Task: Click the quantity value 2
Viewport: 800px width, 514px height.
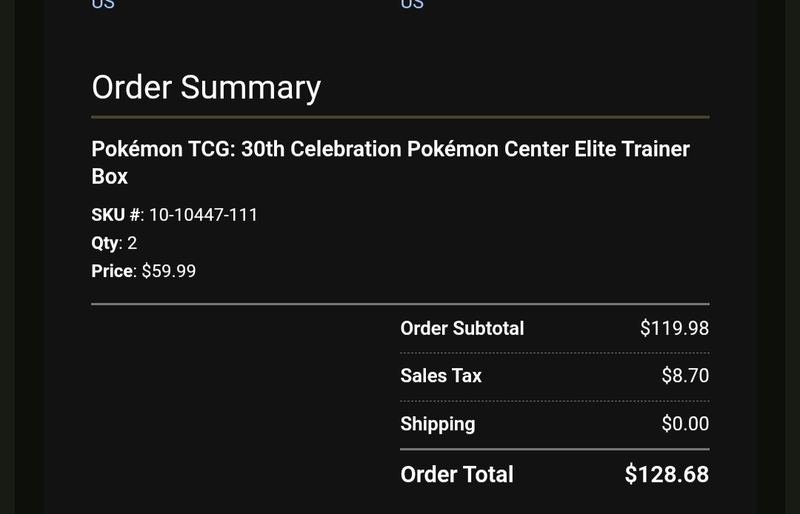Action: pos(132,243)
